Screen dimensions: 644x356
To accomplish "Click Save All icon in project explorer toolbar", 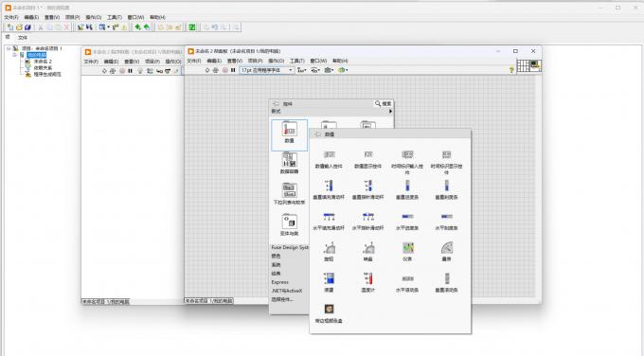I will pos(27,27).
